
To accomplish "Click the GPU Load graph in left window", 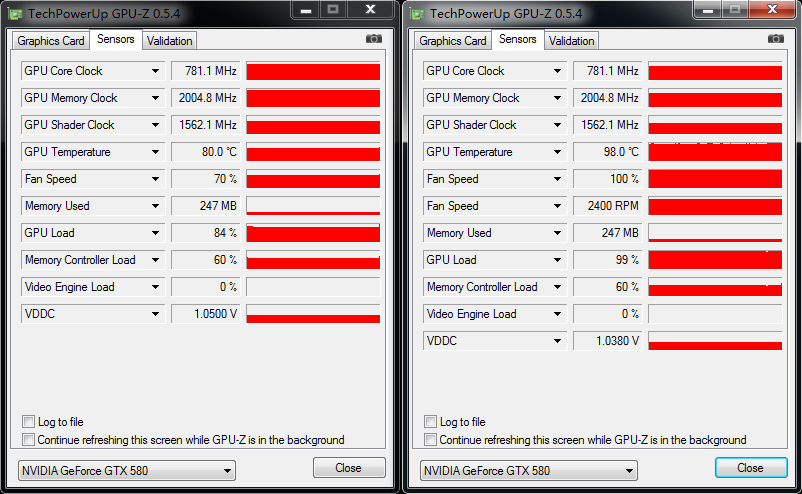I will (313, 233).
